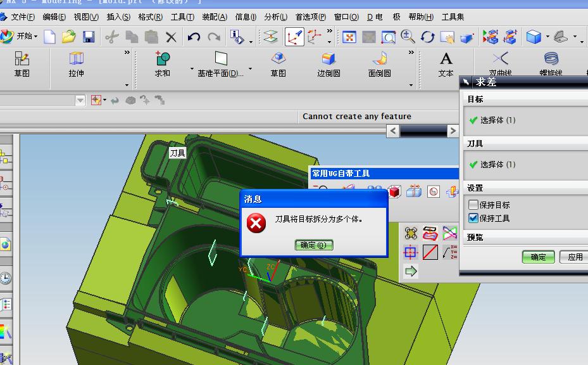Click the status scroll right arrow
Viewport: 588px width, 365px height.
453,131
